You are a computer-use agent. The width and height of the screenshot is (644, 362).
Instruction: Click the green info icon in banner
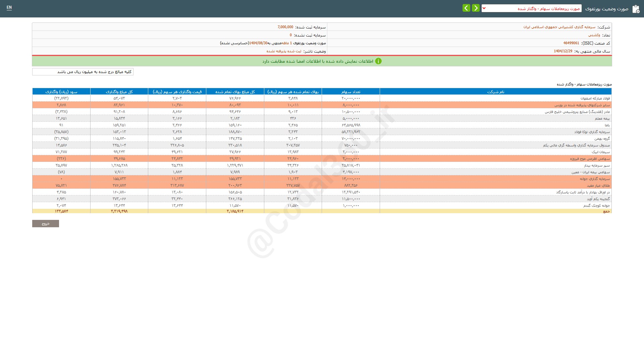(x=378, y=61)
